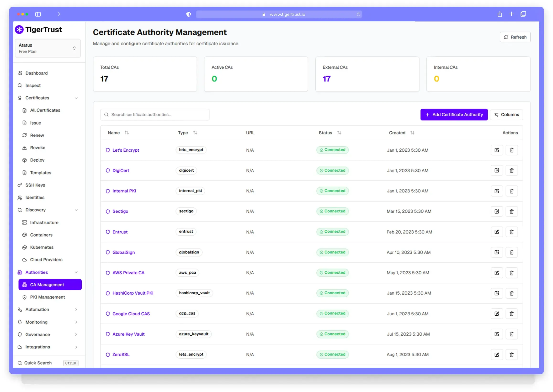
Task: Delete the Let's Encrypt certificate authority
Action: pyautogui.click(x=511, y=150)
